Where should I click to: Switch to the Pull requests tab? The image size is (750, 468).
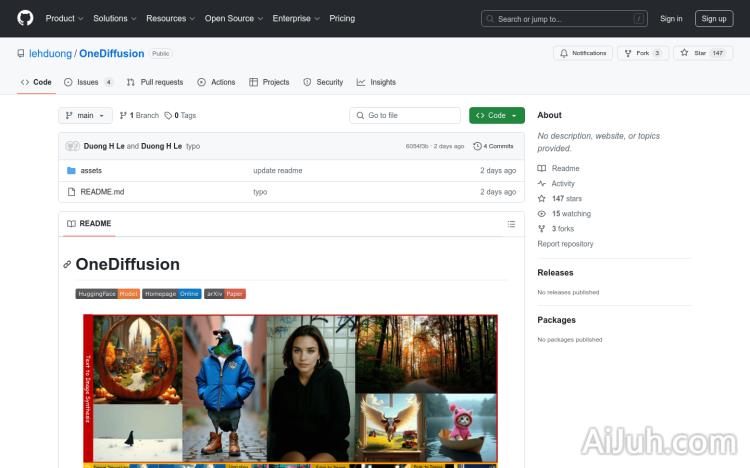tap(155, 82)
